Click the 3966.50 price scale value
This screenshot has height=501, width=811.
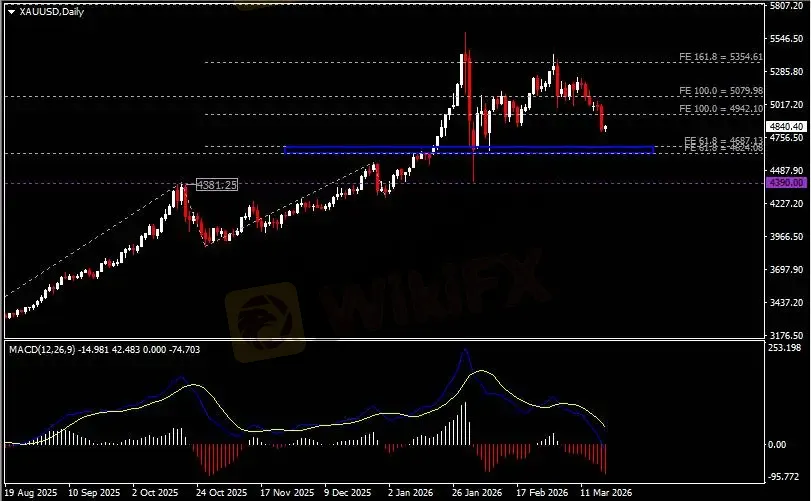tap(786, 236)
